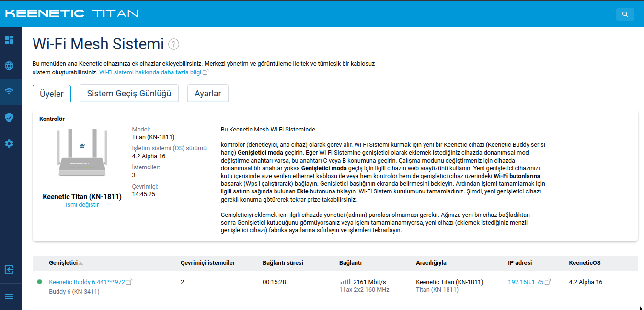The image size is (644, 310).
Task: Switch to Üyeler tab
Action: click(x=52, y=94)
